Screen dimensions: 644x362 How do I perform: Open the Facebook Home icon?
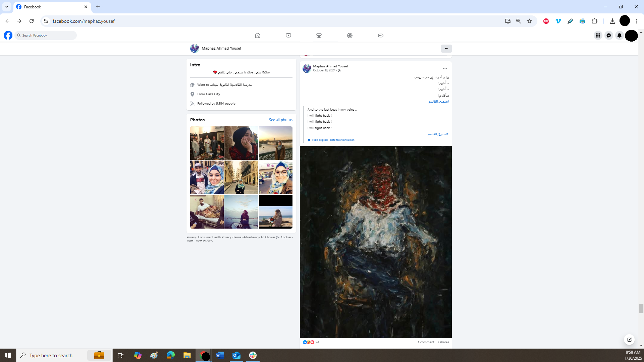click(x=258, y=36)
